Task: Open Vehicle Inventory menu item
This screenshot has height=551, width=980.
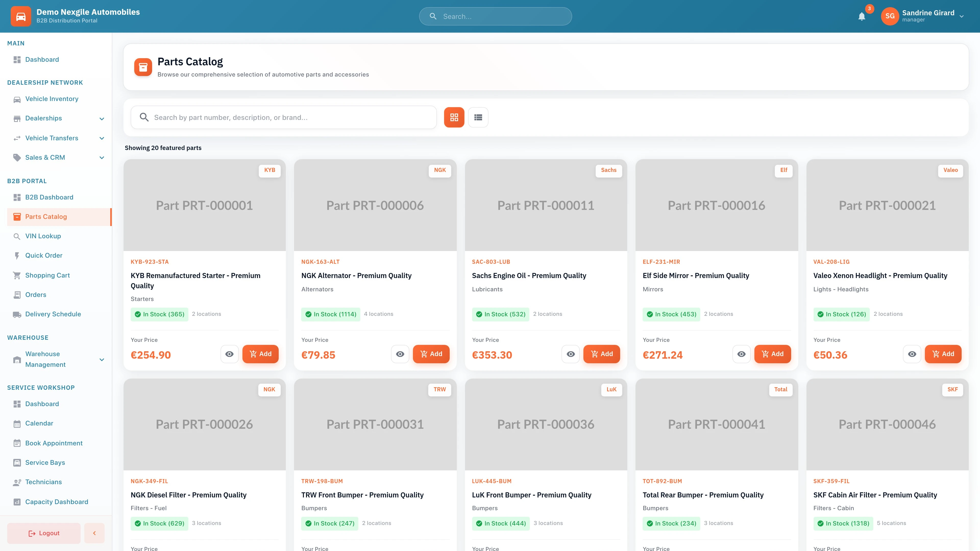Action: (x=52, y=99)
